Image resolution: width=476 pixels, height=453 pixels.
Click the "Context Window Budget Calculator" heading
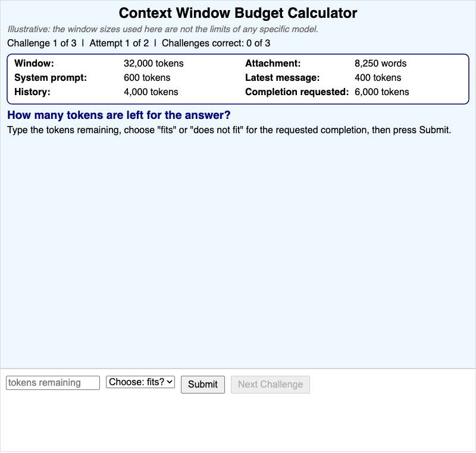(238, 13)
